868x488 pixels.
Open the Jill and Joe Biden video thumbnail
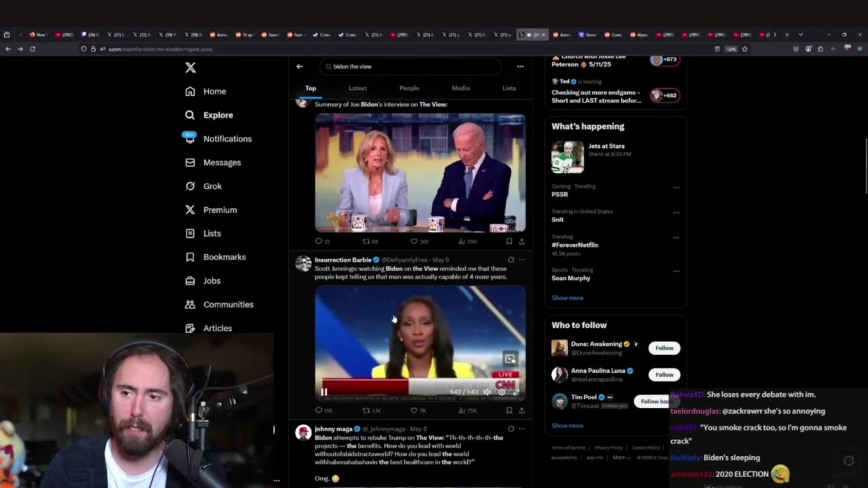420,173
